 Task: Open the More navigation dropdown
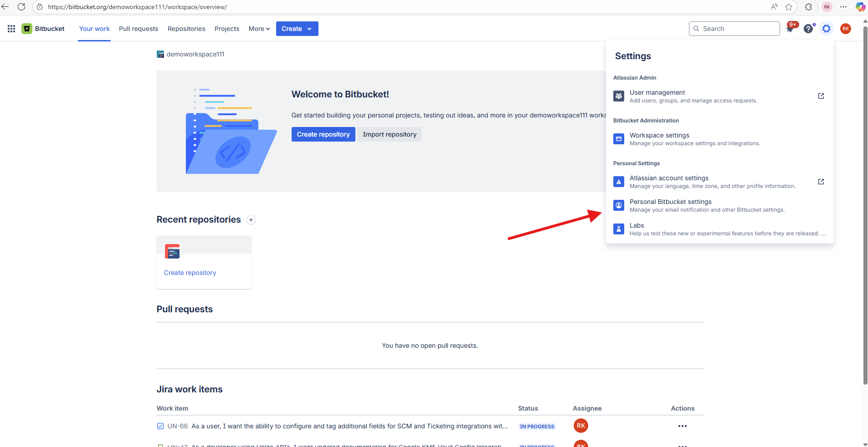258,28
